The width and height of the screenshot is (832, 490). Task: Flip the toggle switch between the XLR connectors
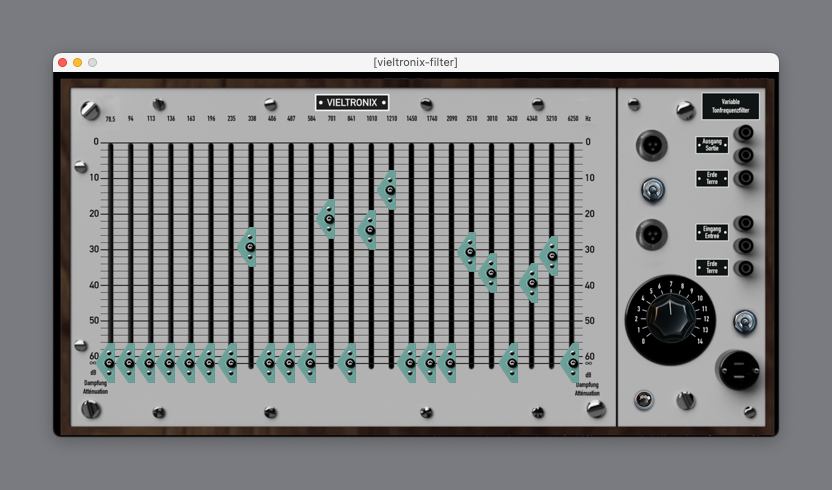pyautogui.click(x=651, y=189)
